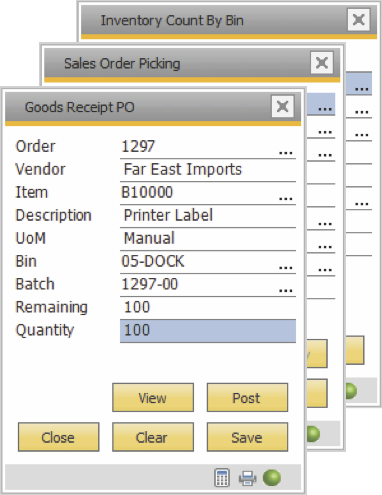Bring Sales Order Picking window to front
Viewport: 382px width, 495px height.
(x=177, y=63)
